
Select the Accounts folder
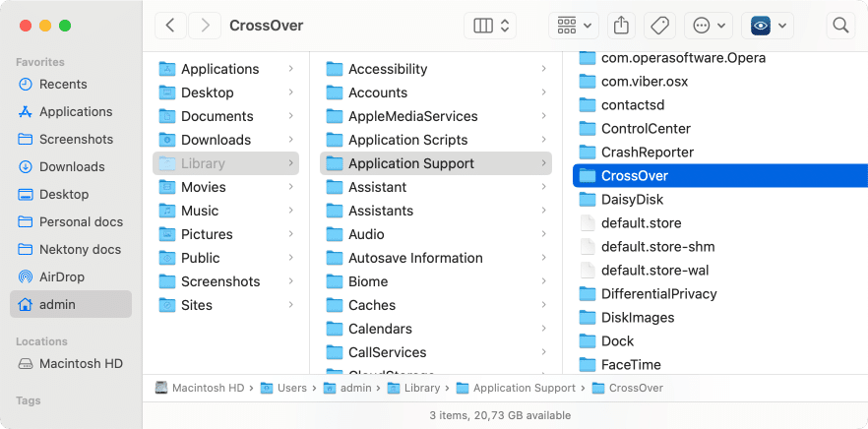[x=436, y=92]
